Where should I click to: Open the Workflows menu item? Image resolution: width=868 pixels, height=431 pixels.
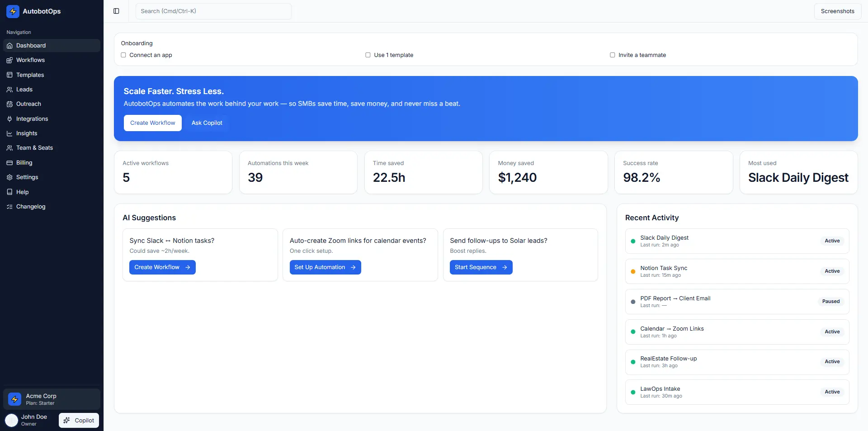[52, 60]
